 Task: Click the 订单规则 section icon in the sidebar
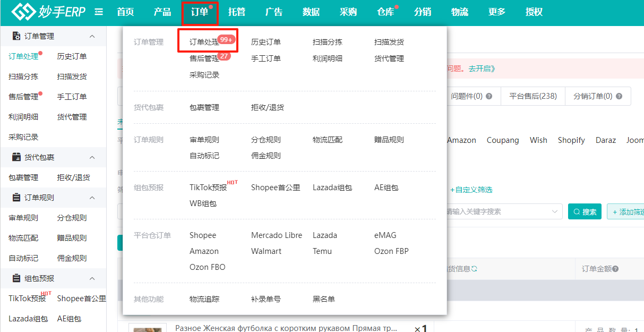16,198
